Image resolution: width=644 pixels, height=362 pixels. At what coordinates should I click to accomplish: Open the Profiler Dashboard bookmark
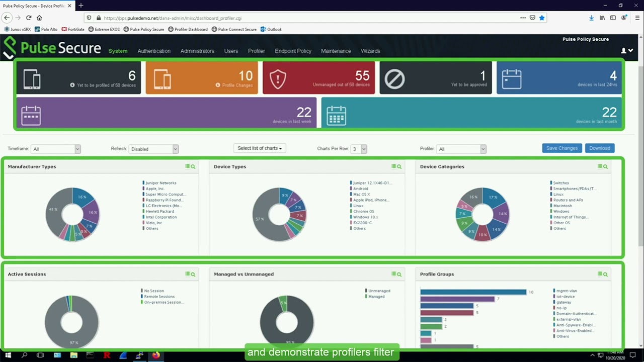click(188, 29)
